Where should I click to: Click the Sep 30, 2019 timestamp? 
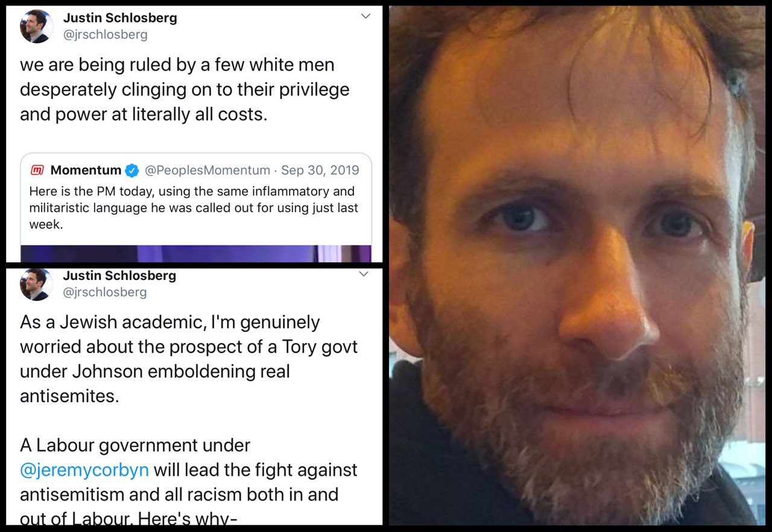[320, 171]
